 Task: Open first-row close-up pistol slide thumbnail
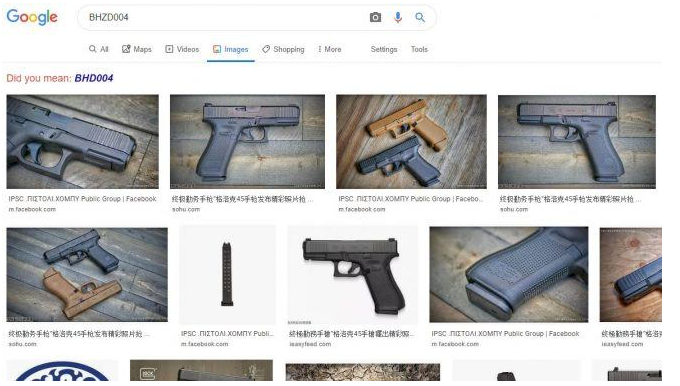pos(82,141)
